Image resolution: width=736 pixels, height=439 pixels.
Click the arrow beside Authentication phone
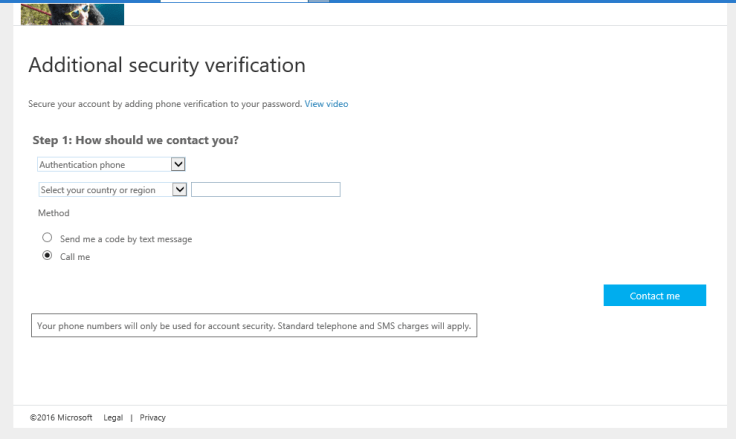coord(179,164)
